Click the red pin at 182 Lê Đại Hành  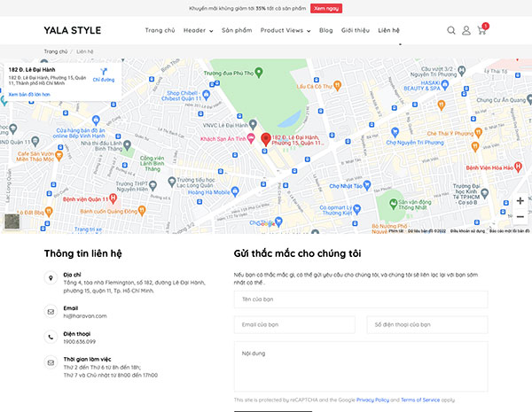click(266, 139)
